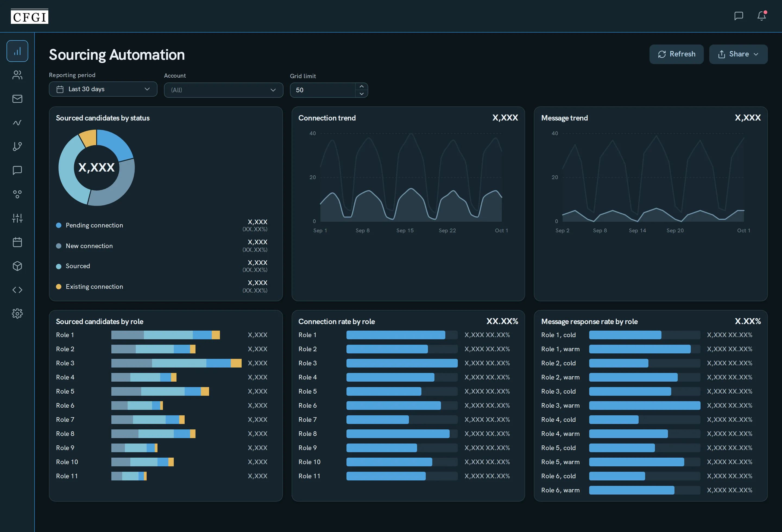Decrease Grid limit with the down arrow
Screen dimensions: 782x532
pos(361,94)
